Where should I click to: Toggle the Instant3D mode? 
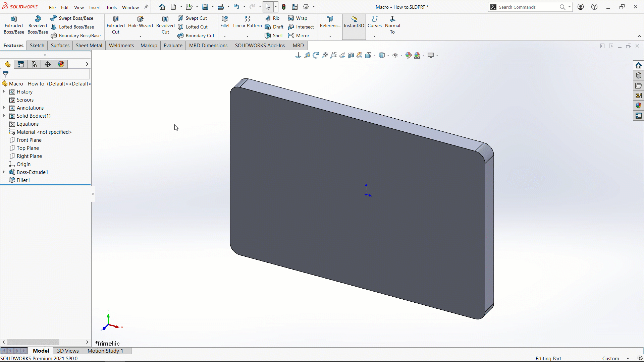[x=354, y=26]
